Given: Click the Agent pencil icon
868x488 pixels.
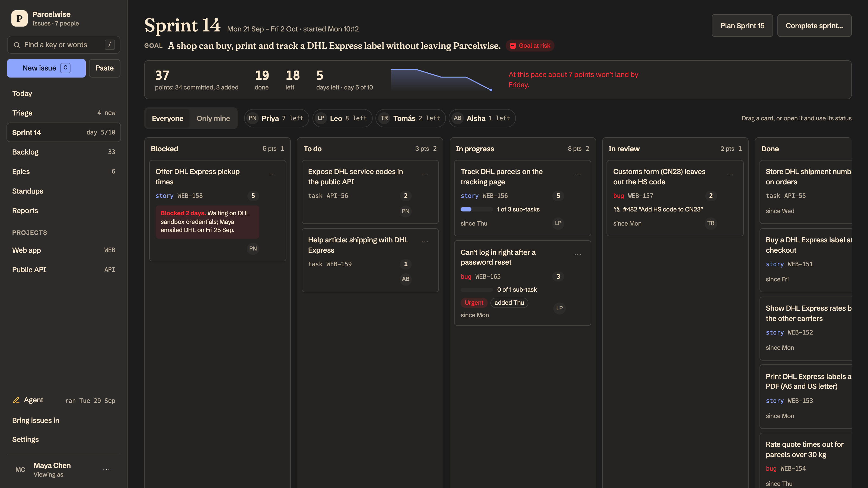Looking at the screenshot, I should pos(16,400).
